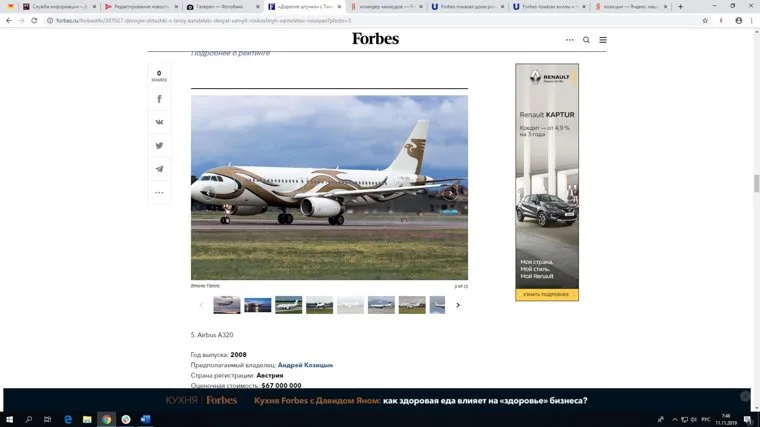The height and width of the screenshot is (427, 760).
Task: Show next gallery thumbnails with right chevron
Action: tap(458, 305)
